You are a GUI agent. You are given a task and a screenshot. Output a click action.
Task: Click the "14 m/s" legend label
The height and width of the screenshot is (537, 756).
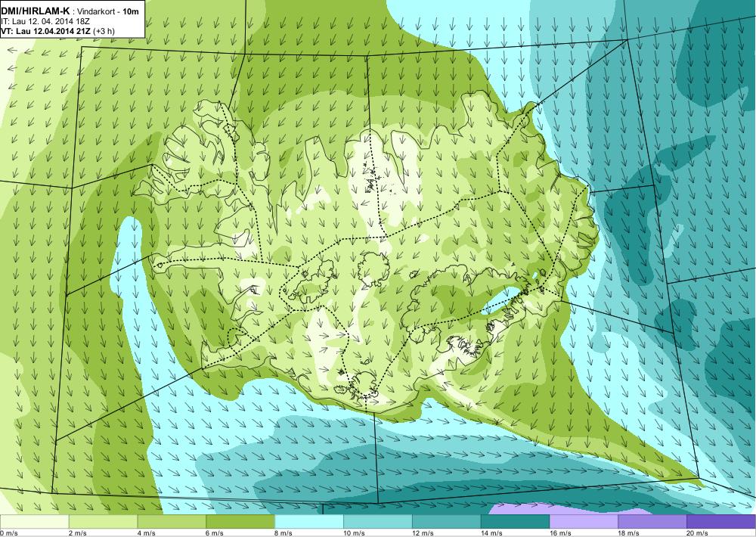(x=492, y=533)
